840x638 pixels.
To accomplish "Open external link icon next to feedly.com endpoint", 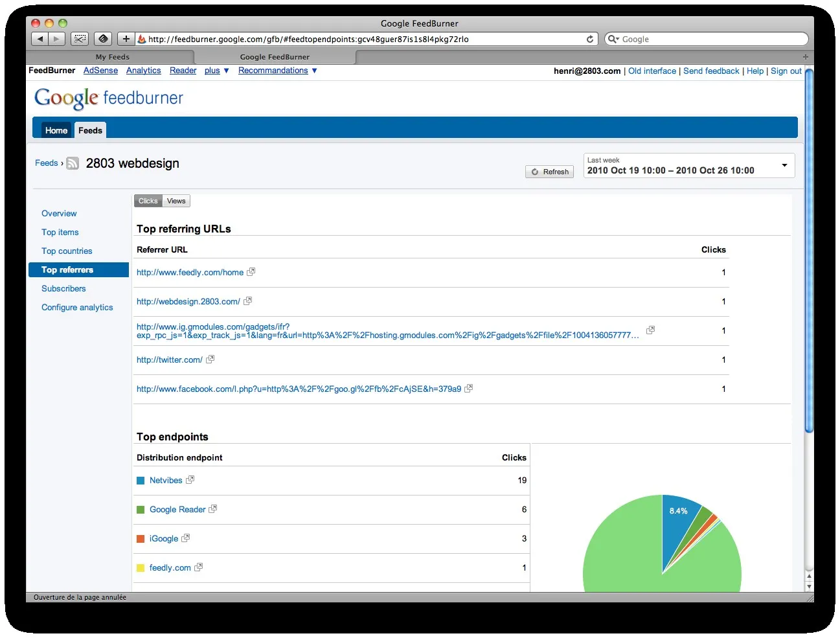I will 198,567.
